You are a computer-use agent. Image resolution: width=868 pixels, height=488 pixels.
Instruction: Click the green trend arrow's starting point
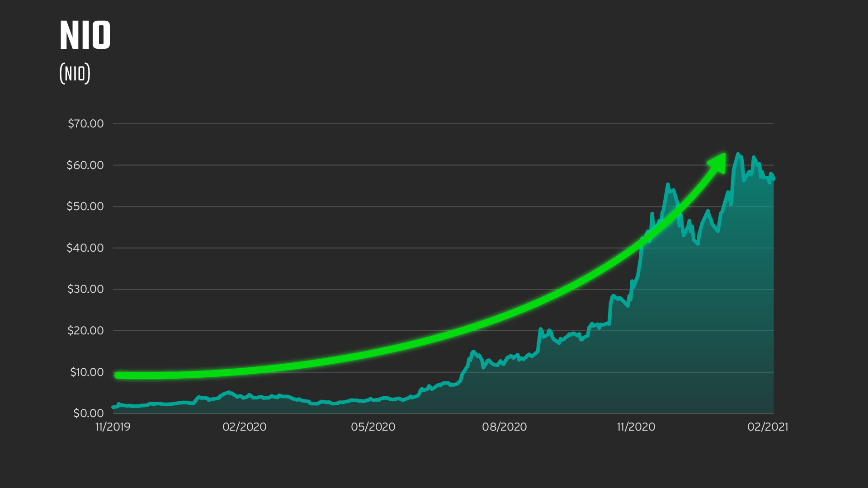(118, 375)
